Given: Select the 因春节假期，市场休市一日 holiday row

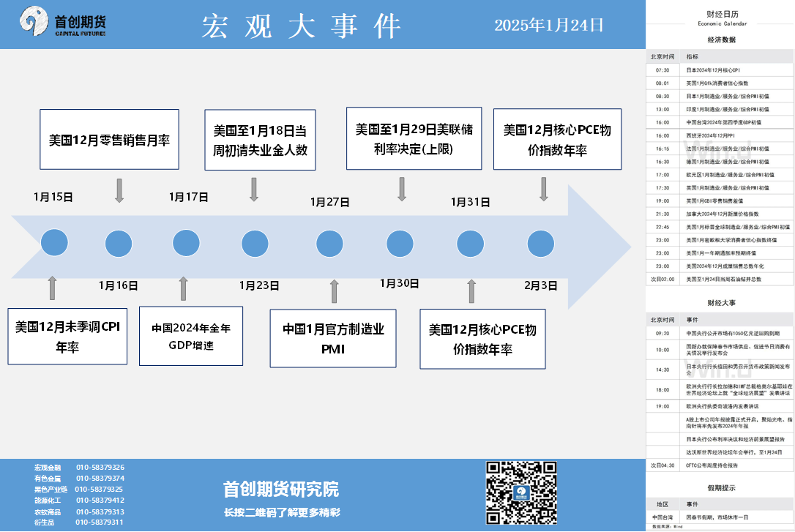Looking at the screenshot, I should pyautogui.click(x=720, y=517).
